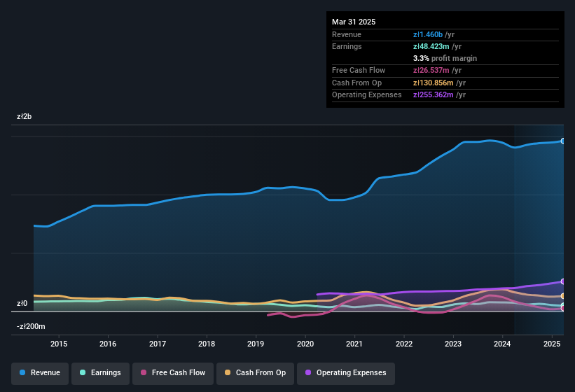Click the Free Cash Flow label in tooltip

[359, 70]
